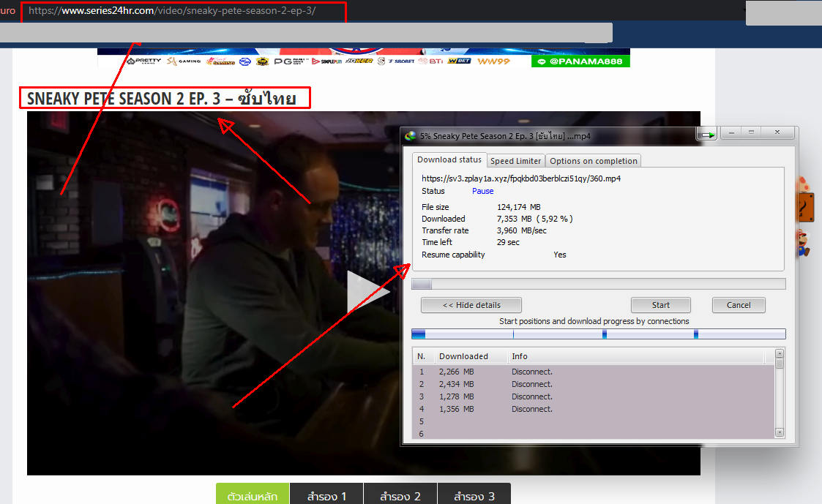
Task: Open the Speed Limiter tab
Action: (x=515, y=161)
